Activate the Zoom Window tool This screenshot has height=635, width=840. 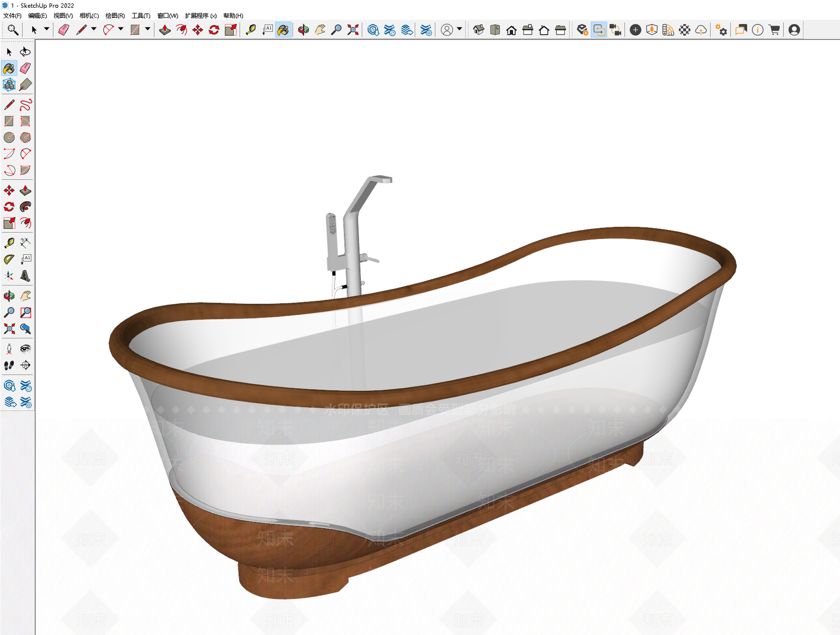(25, 313)
